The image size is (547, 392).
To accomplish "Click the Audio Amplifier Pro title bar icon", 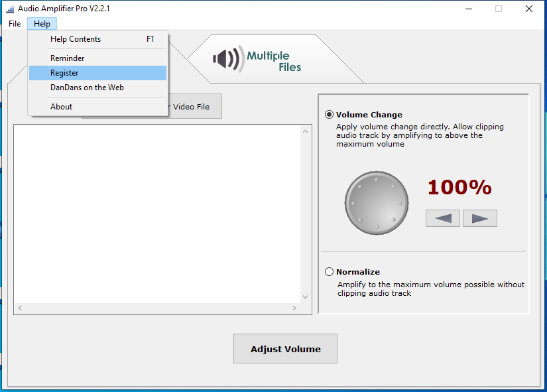I will 9,9.
